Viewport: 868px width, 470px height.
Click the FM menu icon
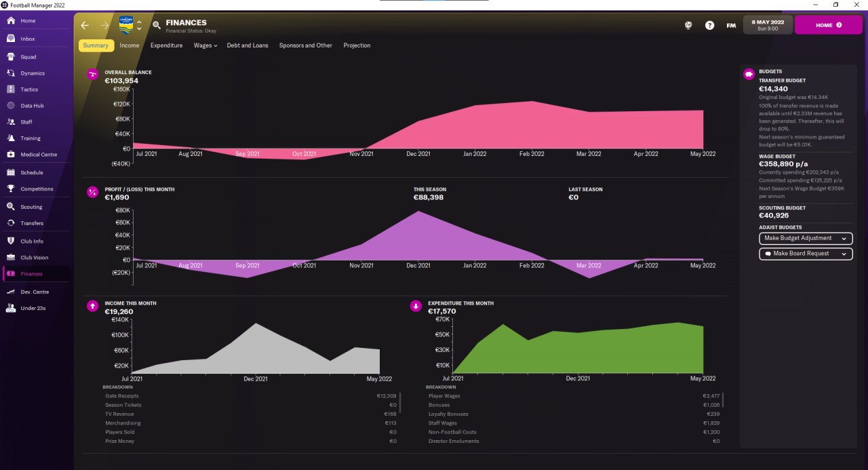point(731,25)
